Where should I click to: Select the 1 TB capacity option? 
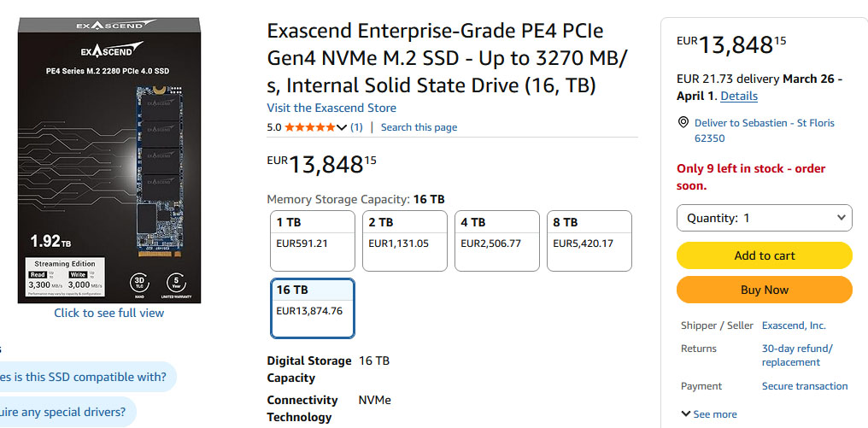pyautogui.click(x=312, y=233)
